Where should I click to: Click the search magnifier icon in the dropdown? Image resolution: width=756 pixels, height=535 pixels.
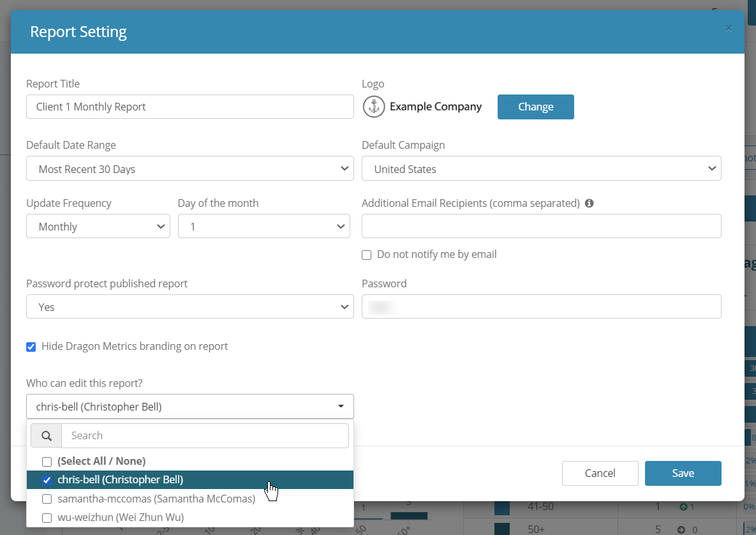click(x=45, y=435)
